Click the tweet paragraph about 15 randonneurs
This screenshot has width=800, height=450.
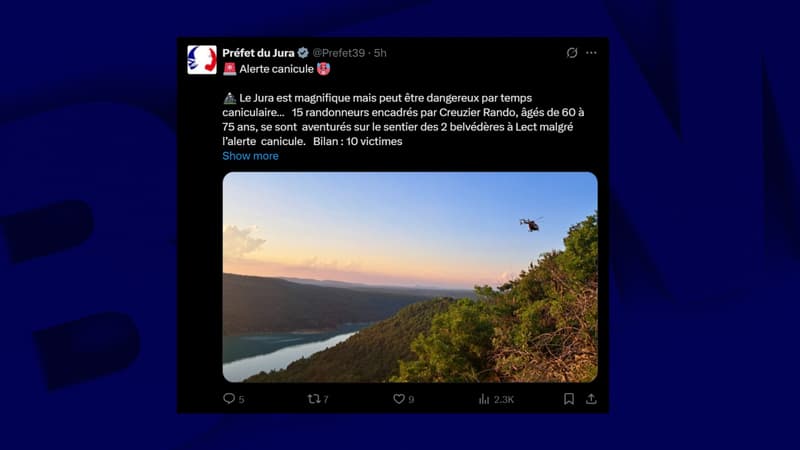pyautogui.click(x=403, y=119)
